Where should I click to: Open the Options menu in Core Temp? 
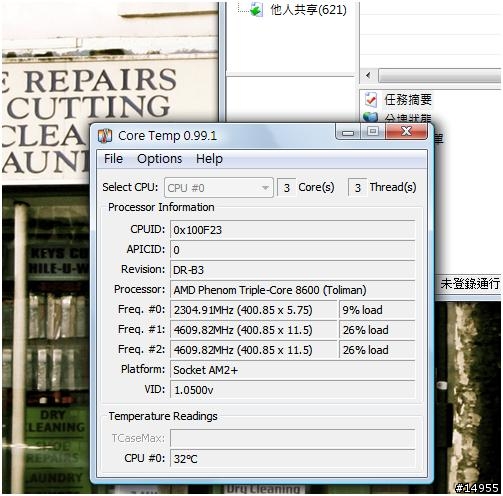click(x=159, y=159)
